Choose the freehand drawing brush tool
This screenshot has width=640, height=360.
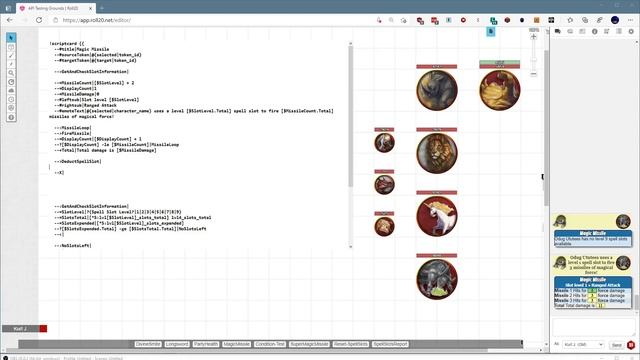point(11,56)
